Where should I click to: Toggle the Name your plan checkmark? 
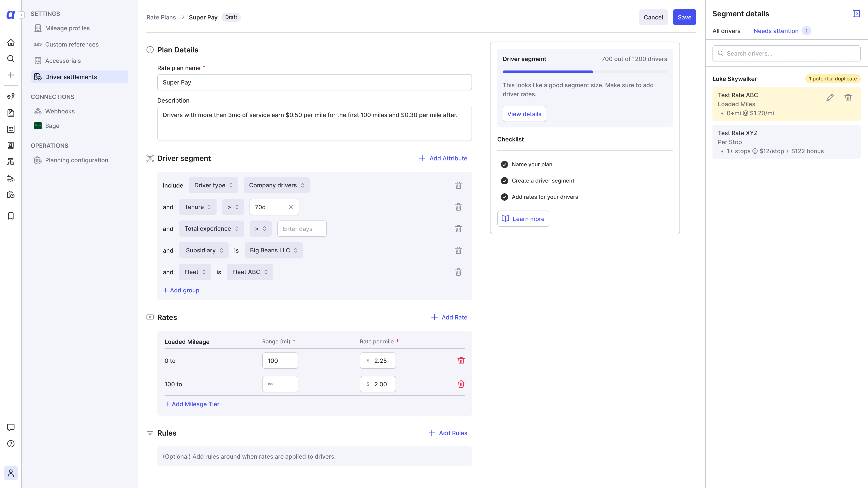click(x=505, y=164)
